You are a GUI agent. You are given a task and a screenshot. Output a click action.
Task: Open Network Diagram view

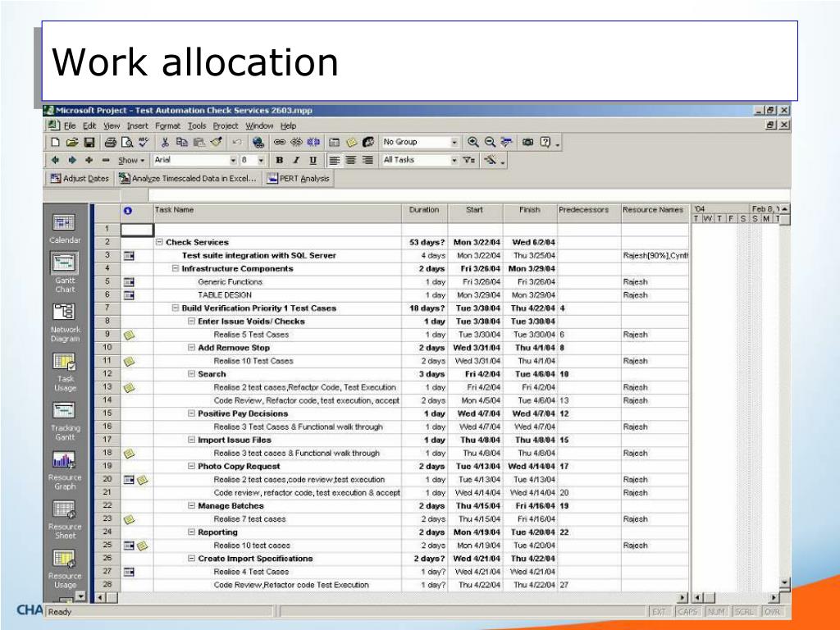65,322
